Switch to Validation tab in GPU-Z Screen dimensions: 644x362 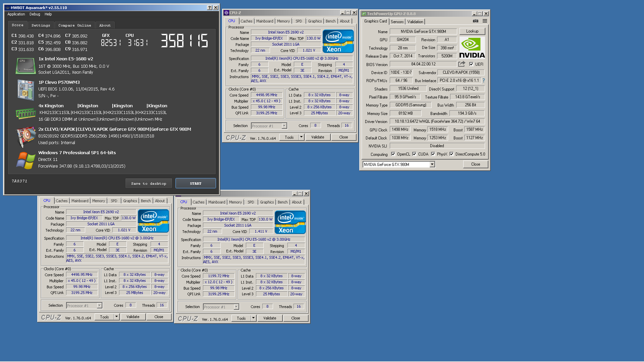pyautogui.click(x=415, y=22)
